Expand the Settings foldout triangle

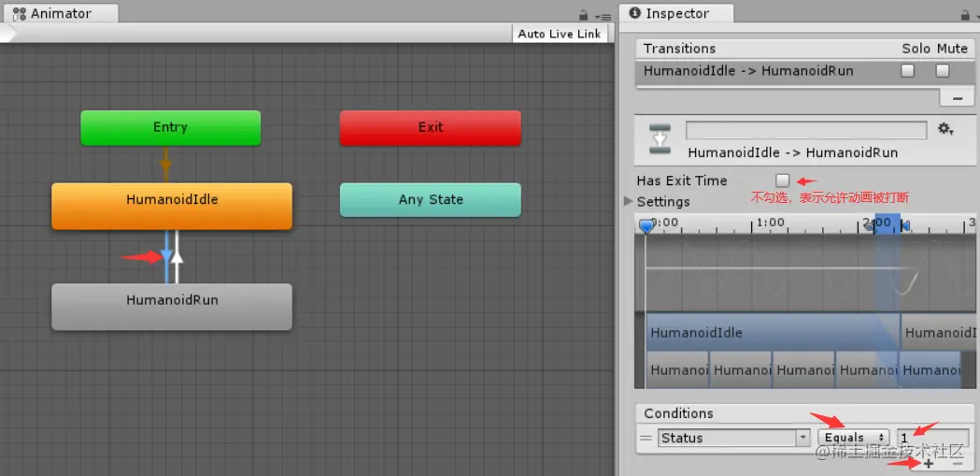click(x=629, y=201)
